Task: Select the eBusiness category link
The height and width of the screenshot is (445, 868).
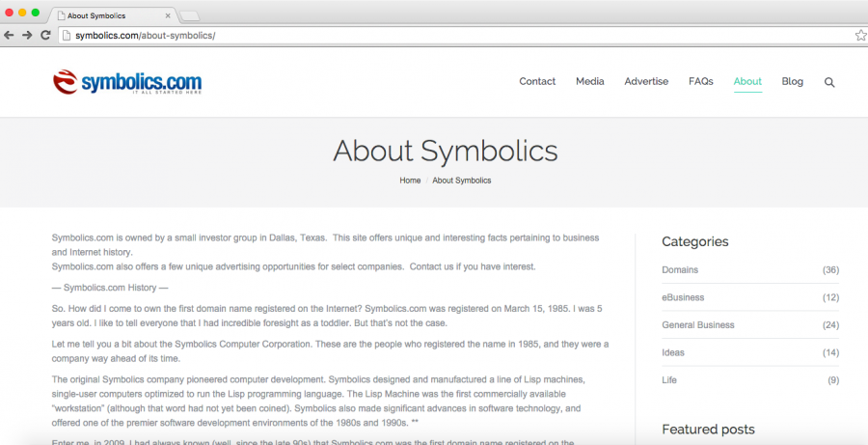Action: point(683,297)
